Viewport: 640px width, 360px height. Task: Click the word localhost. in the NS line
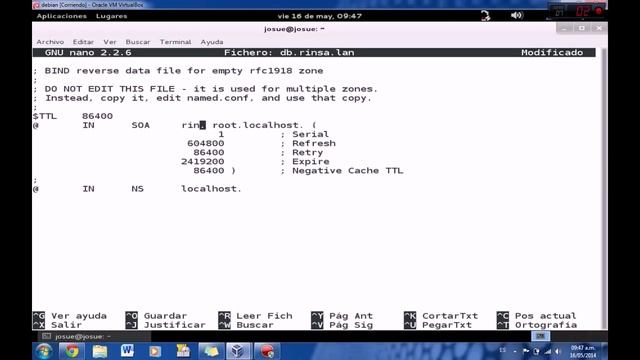[x=211, y=189]
